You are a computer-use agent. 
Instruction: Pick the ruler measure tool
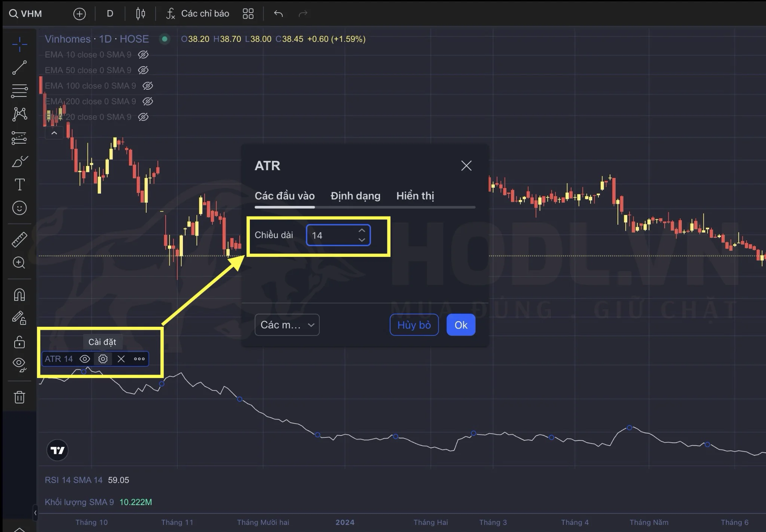[19, 240]
